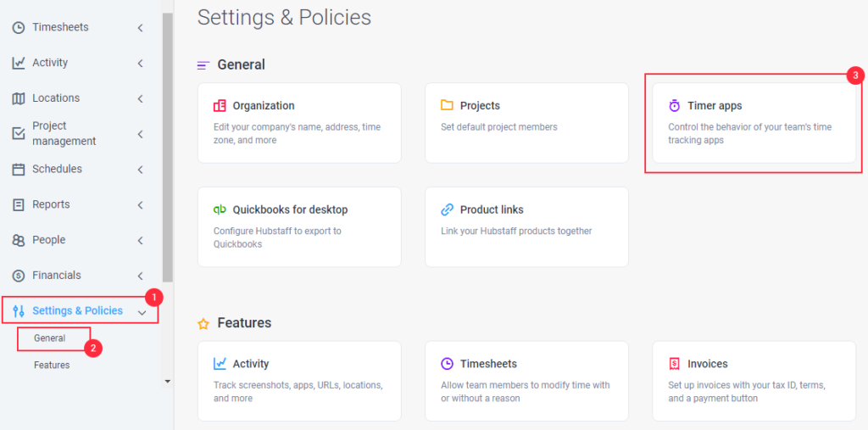Click the Settings & Policies sliders icon
Image resolution: width=868 pixels, height=430 pixels.
(19, 311)
